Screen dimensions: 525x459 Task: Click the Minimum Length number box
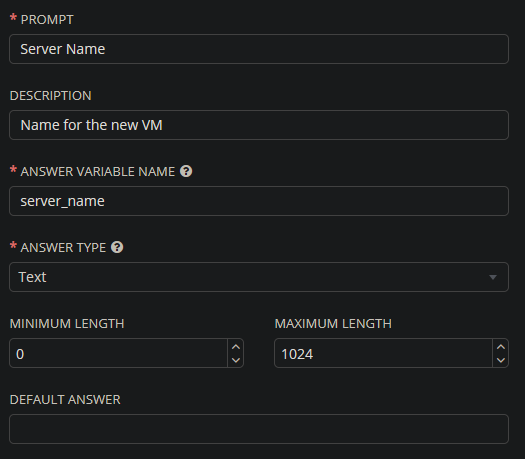coord(119,353)
